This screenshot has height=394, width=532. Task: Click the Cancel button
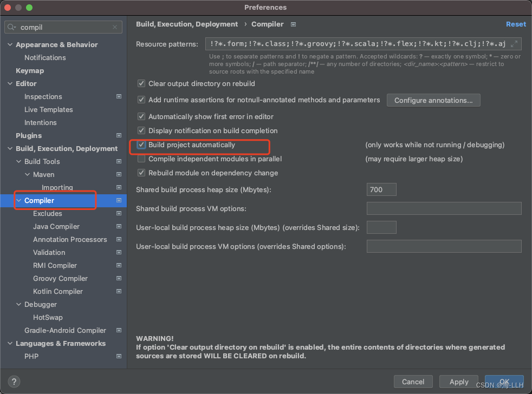pyautogui.click(x=413, y=382)
